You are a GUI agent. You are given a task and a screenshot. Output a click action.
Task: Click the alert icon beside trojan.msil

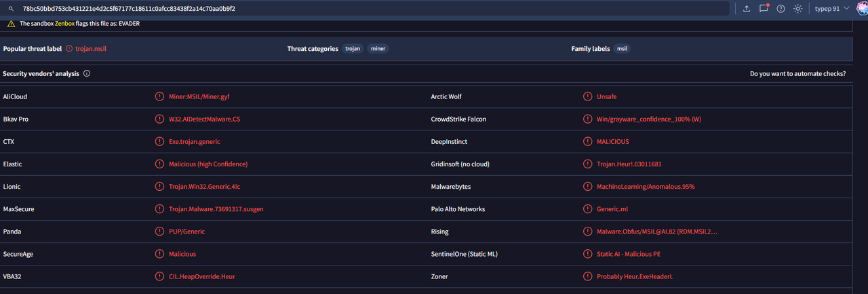click(69, 49)
